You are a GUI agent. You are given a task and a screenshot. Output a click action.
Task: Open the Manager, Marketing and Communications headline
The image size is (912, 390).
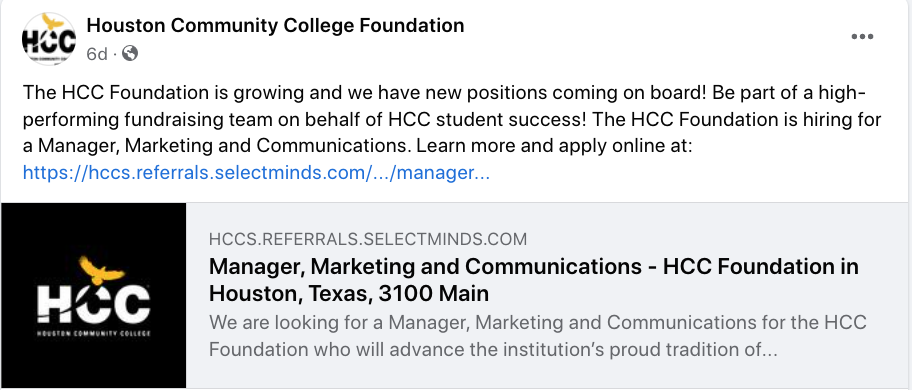533,280
